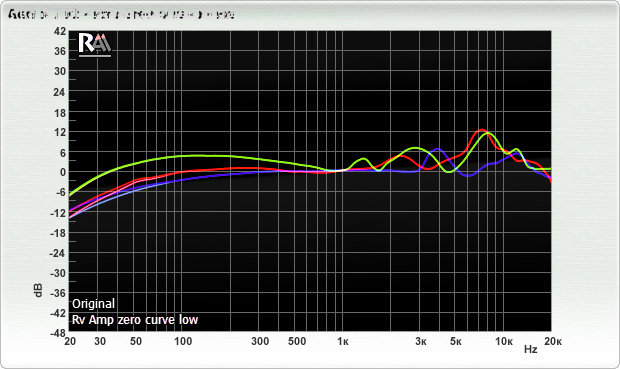Click the 42 value on the dB axis
This screenshot has width=620, height=369.
60,31
